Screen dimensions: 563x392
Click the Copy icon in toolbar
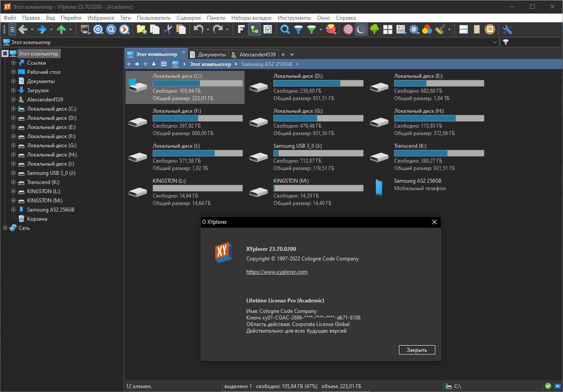click(x=155, y=30)
